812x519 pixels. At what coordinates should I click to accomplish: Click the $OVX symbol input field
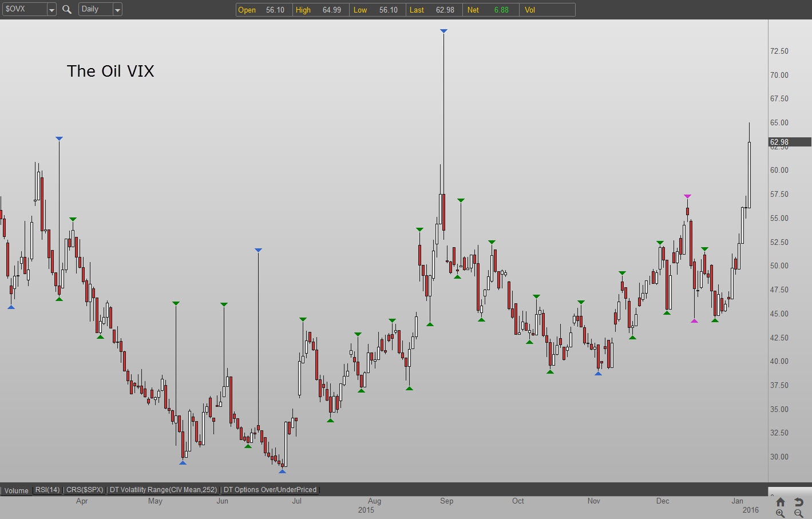[x=24, y=9]
